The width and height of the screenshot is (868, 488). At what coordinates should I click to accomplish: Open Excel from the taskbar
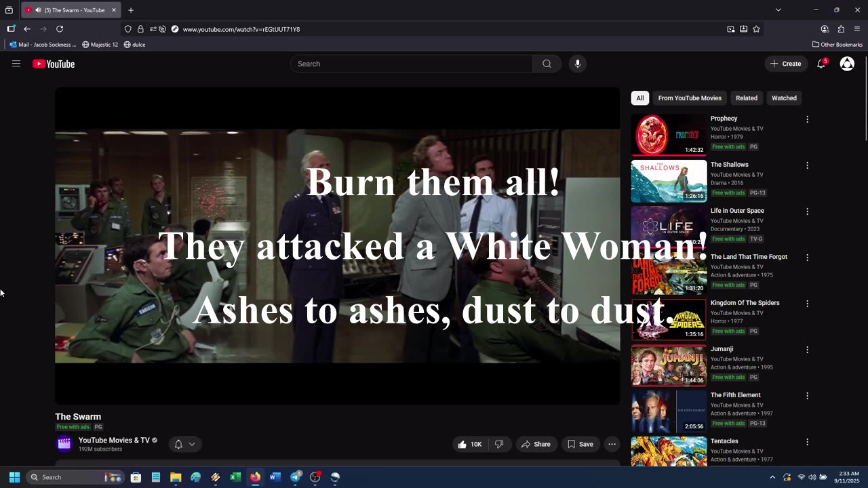coord(235,477)
